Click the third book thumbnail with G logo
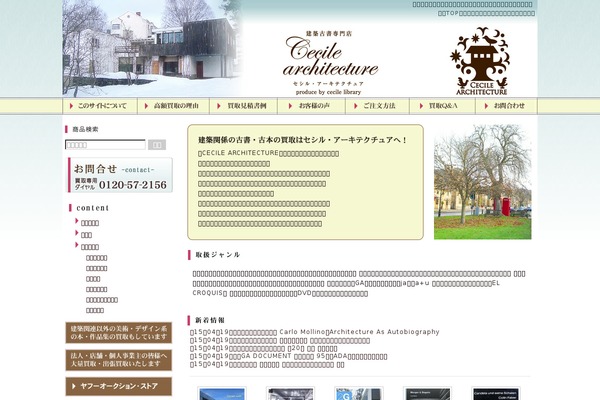Viewport: 600px width, 400px height. pyautogui.click(x=359, y=393)
